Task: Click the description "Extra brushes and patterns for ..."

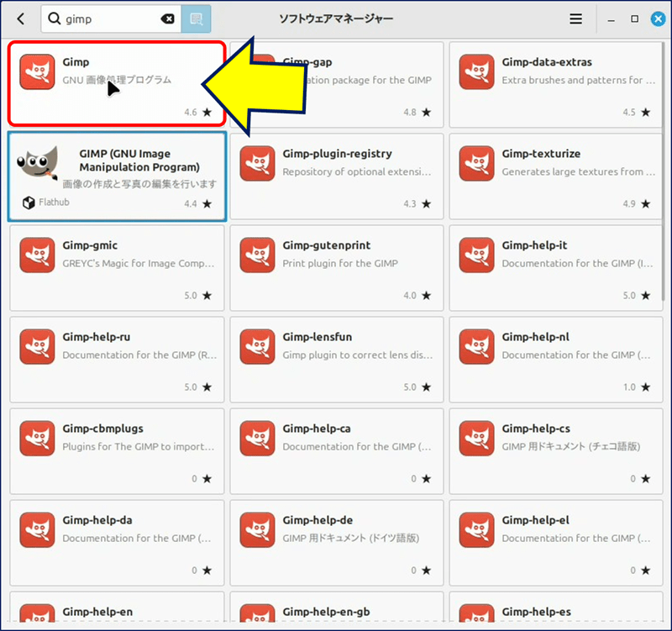Action: (x=579, y=80)
